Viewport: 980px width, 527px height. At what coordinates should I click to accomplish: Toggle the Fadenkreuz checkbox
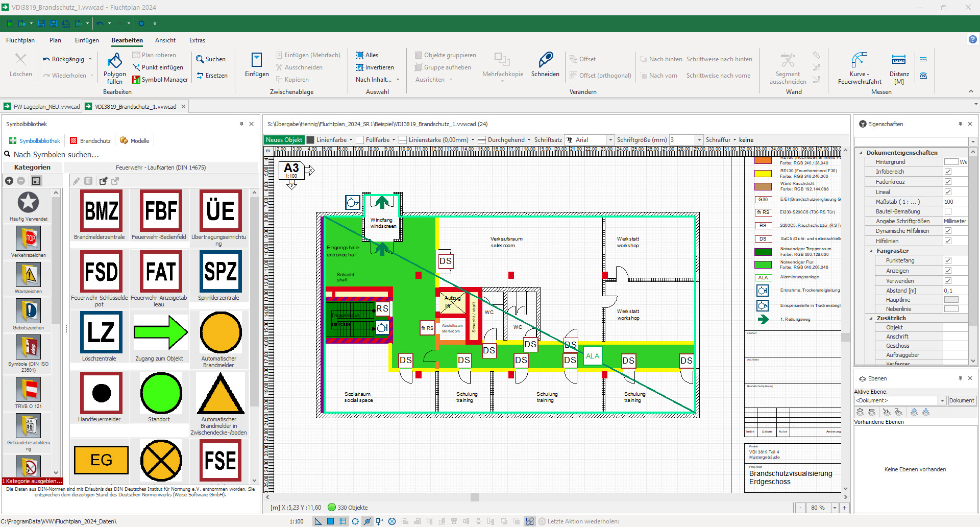pyautogui.click(x=948, y=182)
